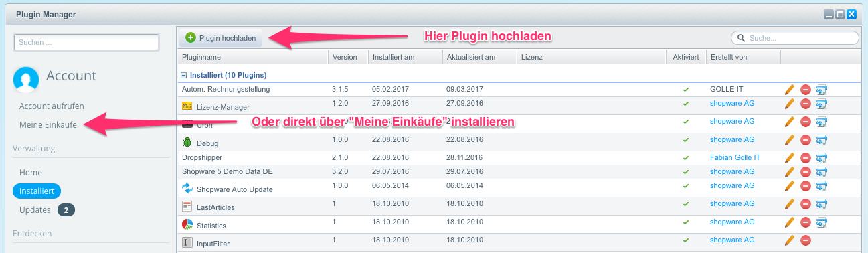The width and height of the screenshot is (868, 253).
Task: Edit LastArticles plugin pencil icon
Action: (790, 204)
